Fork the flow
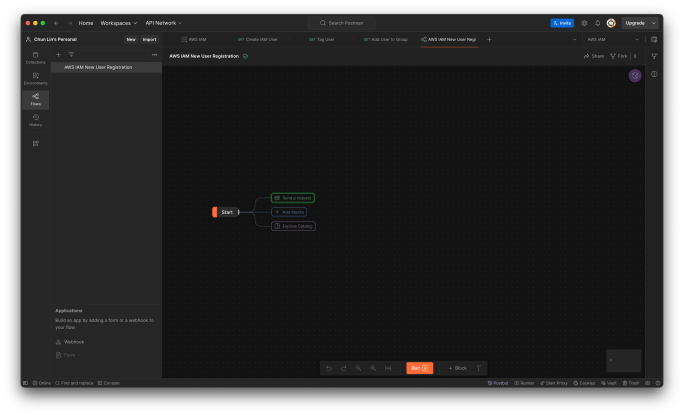This screenshot has height=415, width=684. point(619,56)
